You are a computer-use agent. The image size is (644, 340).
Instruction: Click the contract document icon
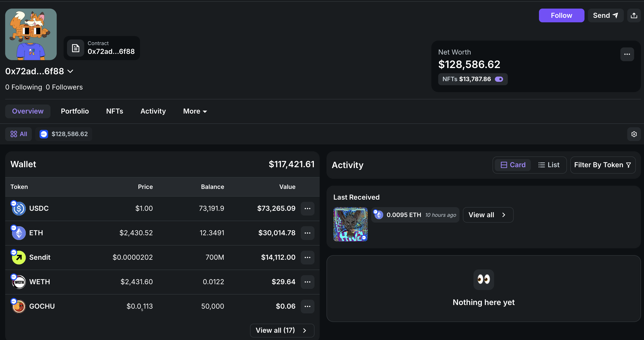[x=75, y=48]
